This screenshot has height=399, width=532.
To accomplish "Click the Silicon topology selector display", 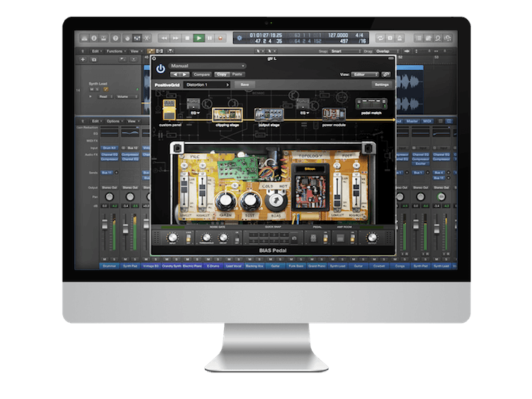I will [x=309, y=168].
